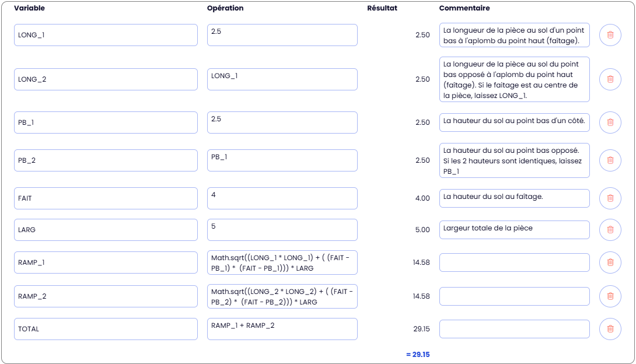The image size is (636, 364).
Task: Click the operation field containing LONG_1
Action: 282,79
